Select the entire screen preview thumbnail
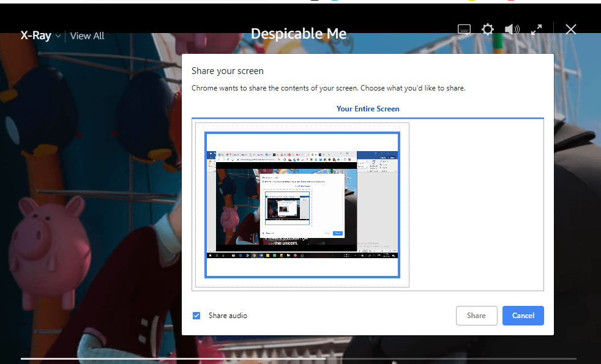This screenshot has width=601, height=364. pos(302,204)
